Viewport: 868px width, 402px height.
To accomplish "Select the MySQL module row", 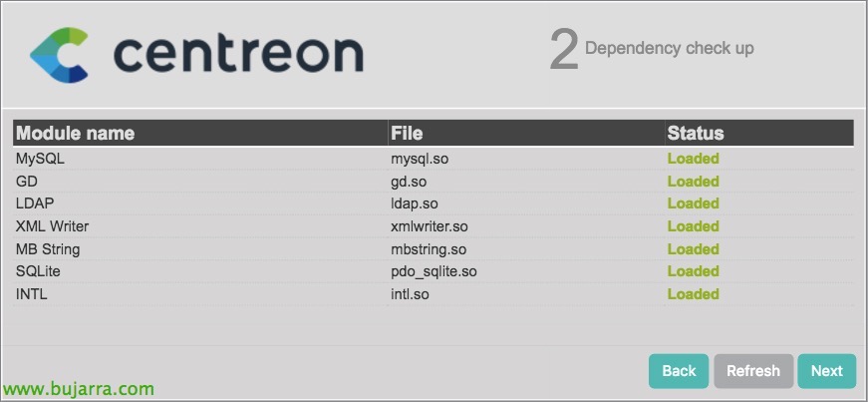I will (434, 159).
